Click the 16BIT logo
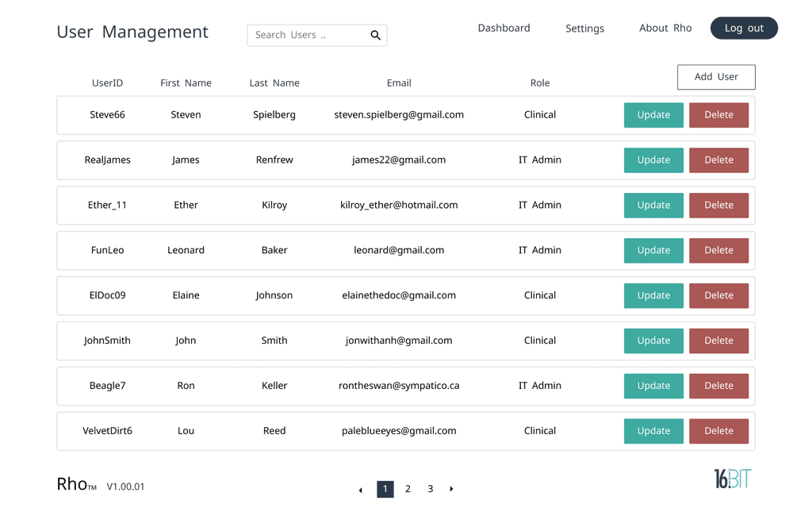 pyautogui.click(x=732, y=479)
